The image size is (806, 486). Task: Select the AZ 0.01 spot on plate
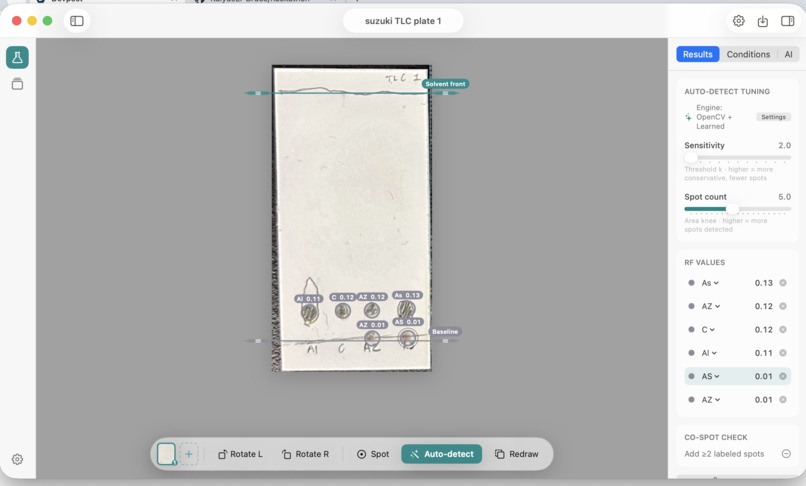pos(372,338)
